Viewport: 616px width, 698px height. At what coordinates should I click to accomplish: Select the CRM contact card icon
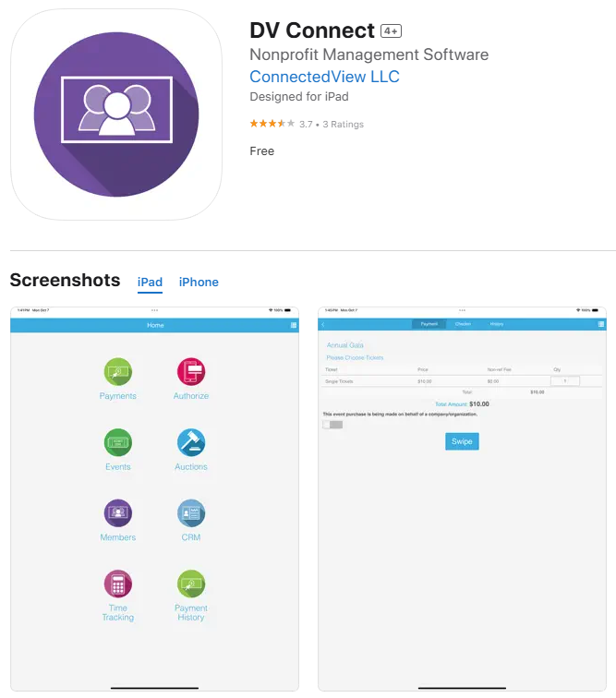click(191, 512)
